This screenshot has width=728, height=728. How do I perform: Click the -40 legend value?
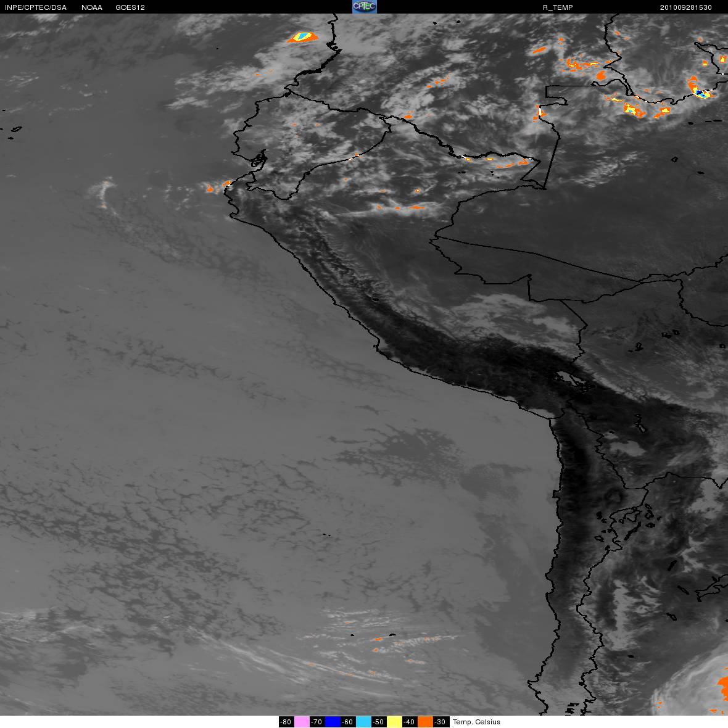[410, 722]
